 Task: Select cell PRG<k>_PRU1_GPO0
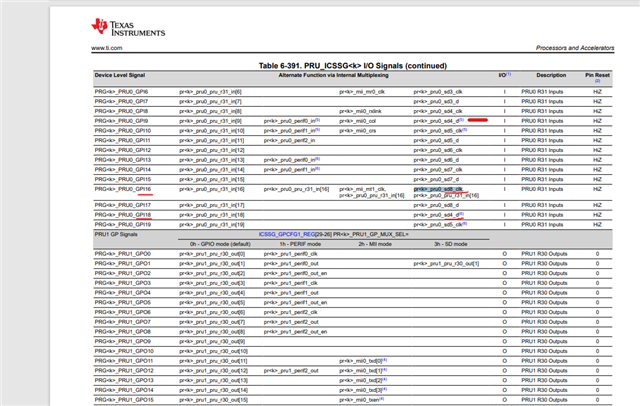tap(122, 254)
